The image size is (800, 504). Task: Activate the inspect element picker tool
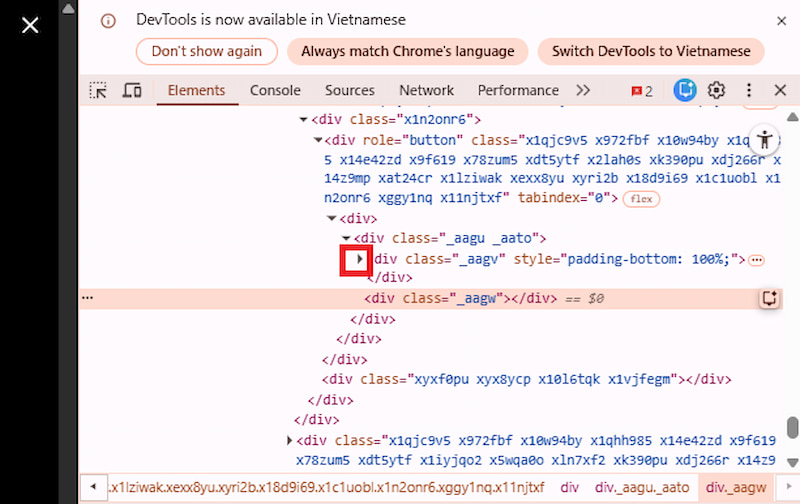point(98,90)
